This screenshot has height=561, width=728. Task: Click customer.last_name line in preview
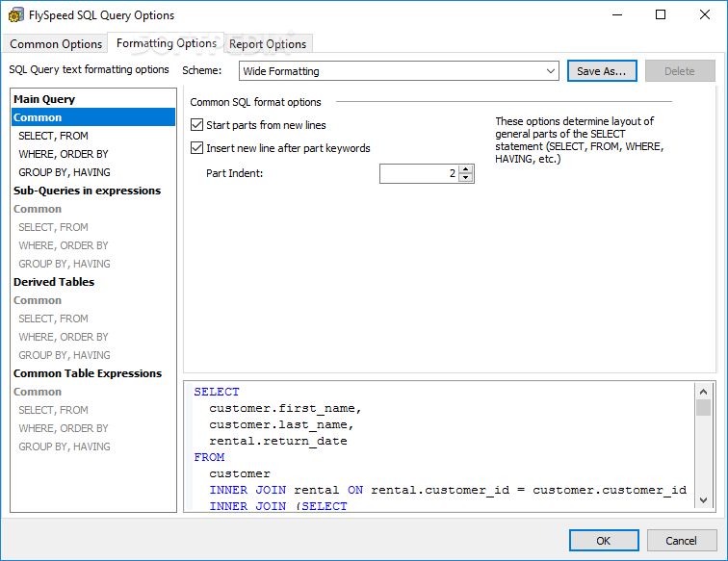point(281,424)
